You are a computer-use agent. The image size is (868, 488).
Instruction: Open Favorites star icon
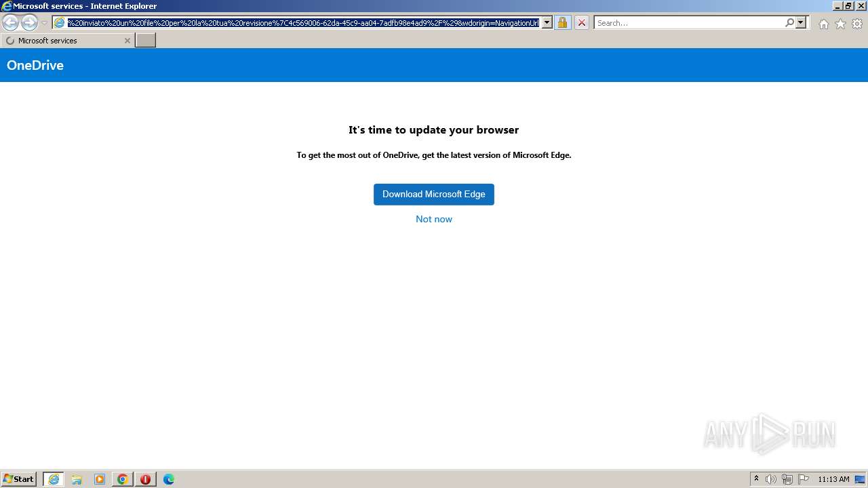[840, 24]
